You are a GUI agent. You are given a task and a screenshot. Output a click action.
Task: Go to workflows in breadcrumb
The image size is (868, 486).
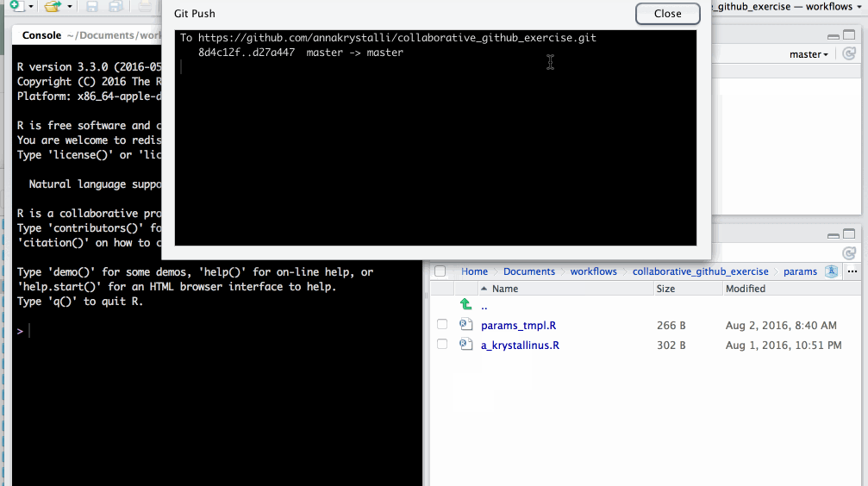[x=593, y=271]
